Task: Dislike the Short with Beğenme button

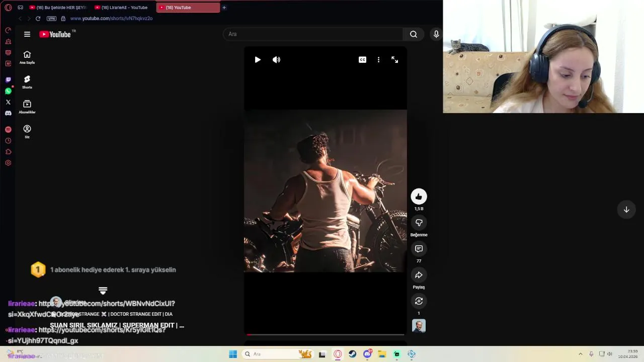Action: point(419,223)
